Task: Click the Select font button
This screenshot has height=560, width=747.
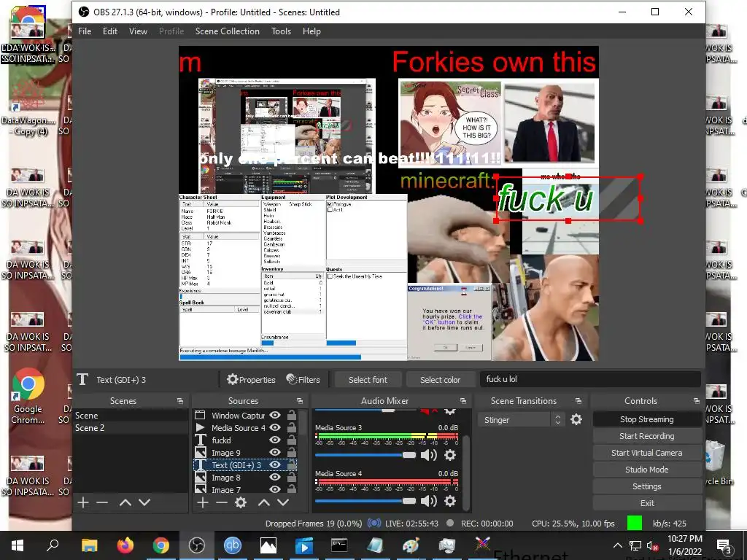Action: (368, 379)
